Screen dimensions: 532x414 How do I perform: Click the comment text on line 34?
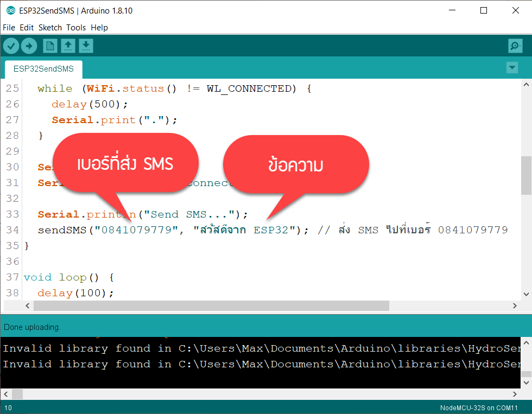point(413,229)
